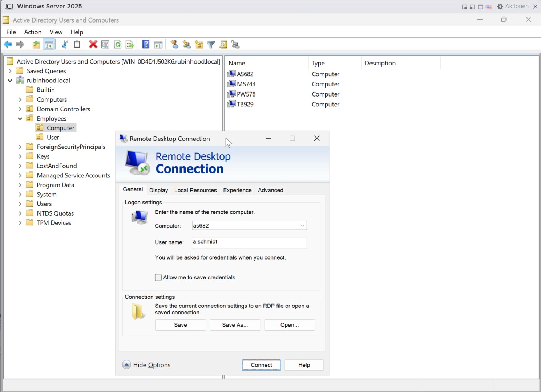Switch to the Display tab
The width and height of the screenshot is (541, 392).
pyautogui.click(x=158, y=190)
